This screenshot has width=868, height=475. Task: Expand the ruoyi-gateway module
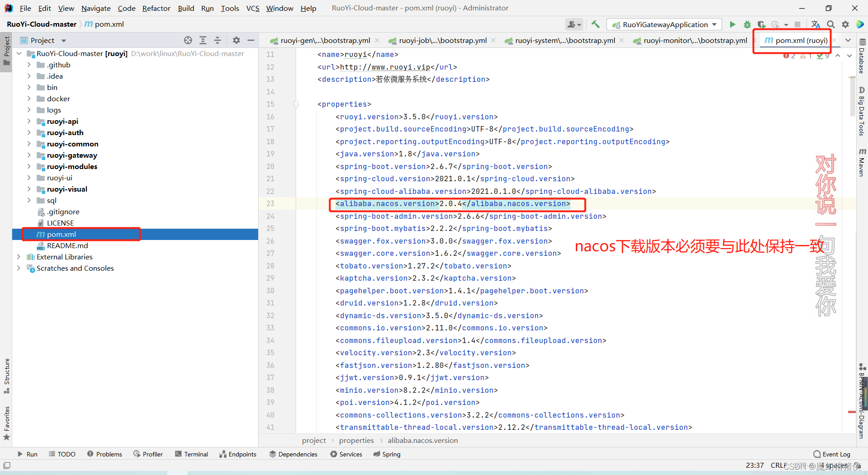[x=29, y=155]
